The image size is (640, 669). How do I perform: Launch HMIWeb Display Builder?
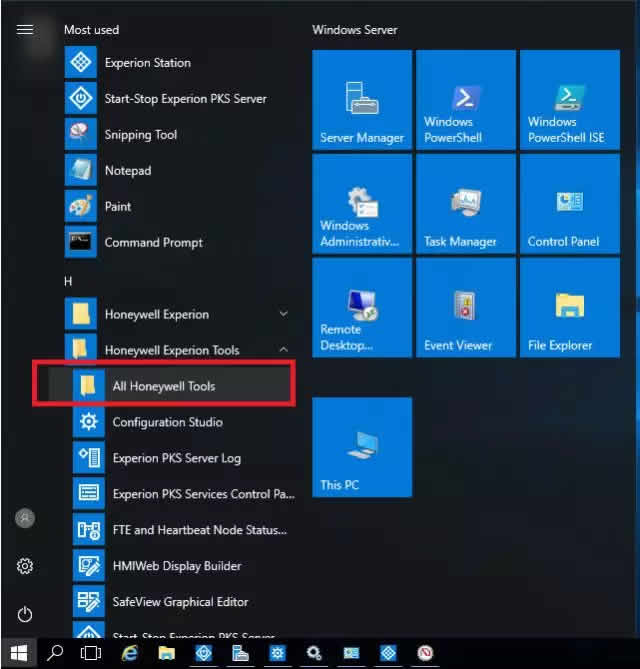point(183,566)
